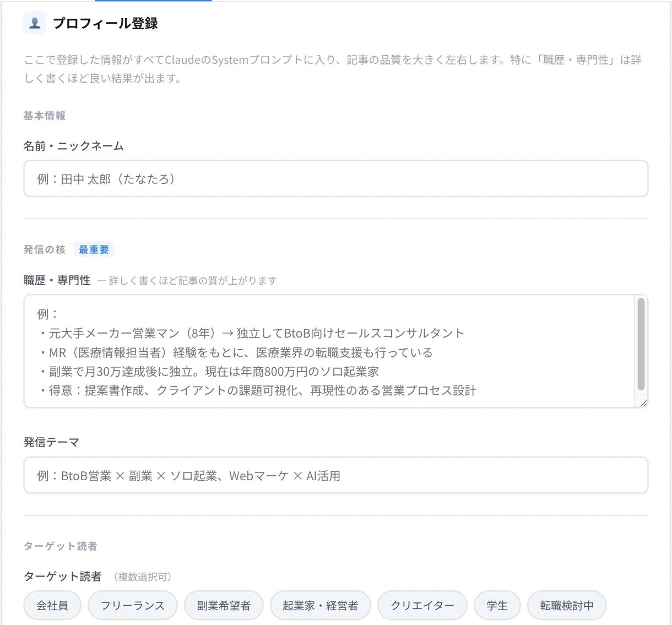Toggle the フリーランス reader chip

tap(133, 605)
